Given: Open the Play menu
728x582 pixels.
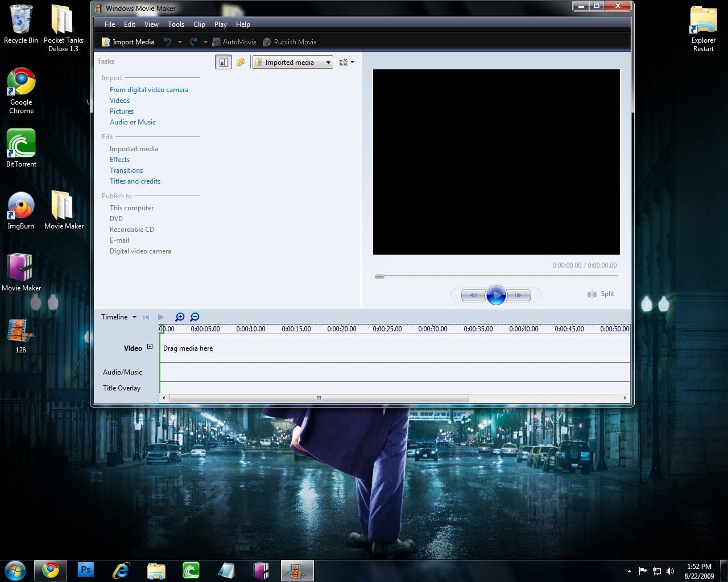Looking at the screenshot, I should pyautogui.click(x=221, y=24).
